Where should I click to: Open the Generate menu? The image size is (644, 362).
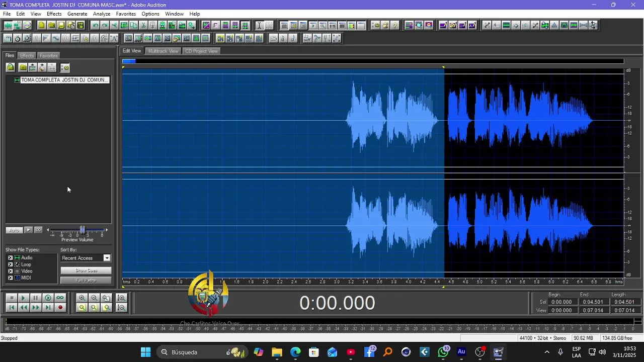77,14
